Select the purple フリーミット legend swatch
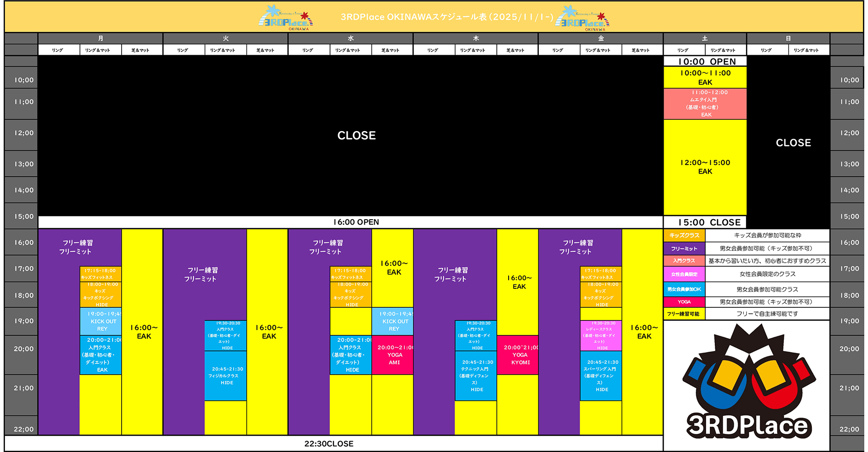The image size is (868, 452). pyautogui.click(x=684, y=249)
